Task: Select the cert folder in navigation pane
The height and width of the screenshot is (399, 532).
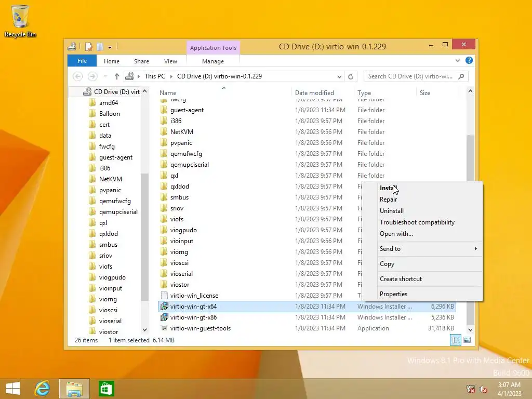Action: tap(104, 125)
